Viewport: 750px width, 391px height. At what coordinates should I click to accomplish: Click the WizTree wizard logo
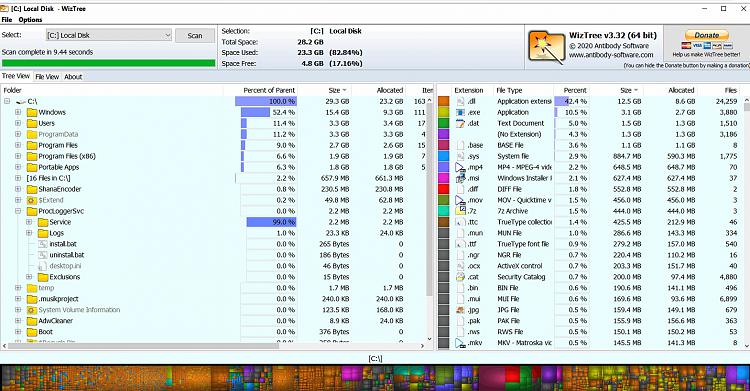pos(546,48)
